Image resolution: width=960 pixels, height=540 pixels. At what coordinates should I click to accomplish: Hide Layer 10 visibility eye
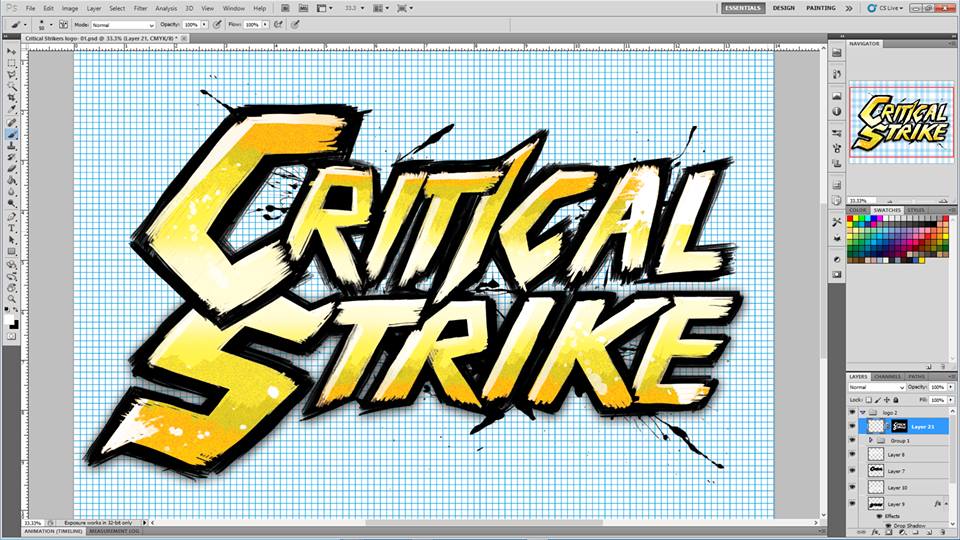click(x=852, y=487)
